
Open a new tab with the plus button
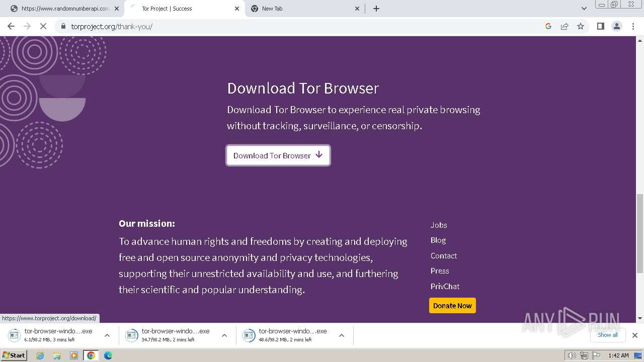point(376,9)
